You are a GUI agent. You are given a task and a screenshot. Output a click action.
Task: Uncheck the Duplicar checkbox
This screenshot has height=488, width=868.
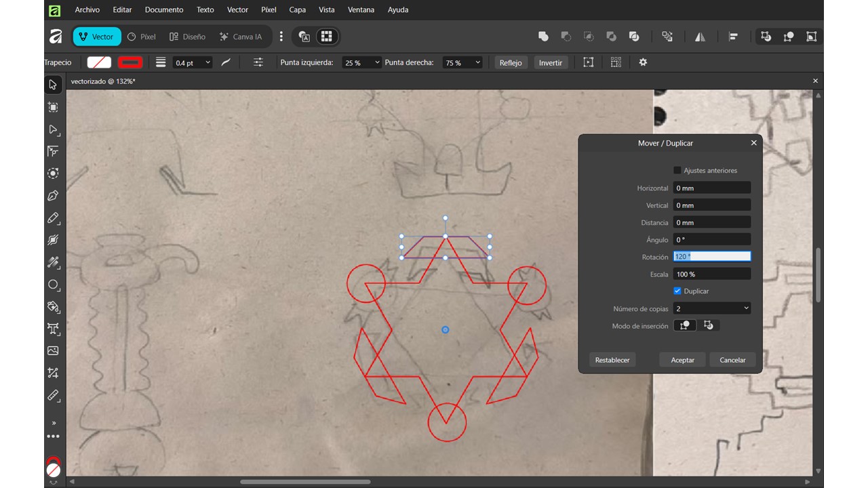[677, 291]
